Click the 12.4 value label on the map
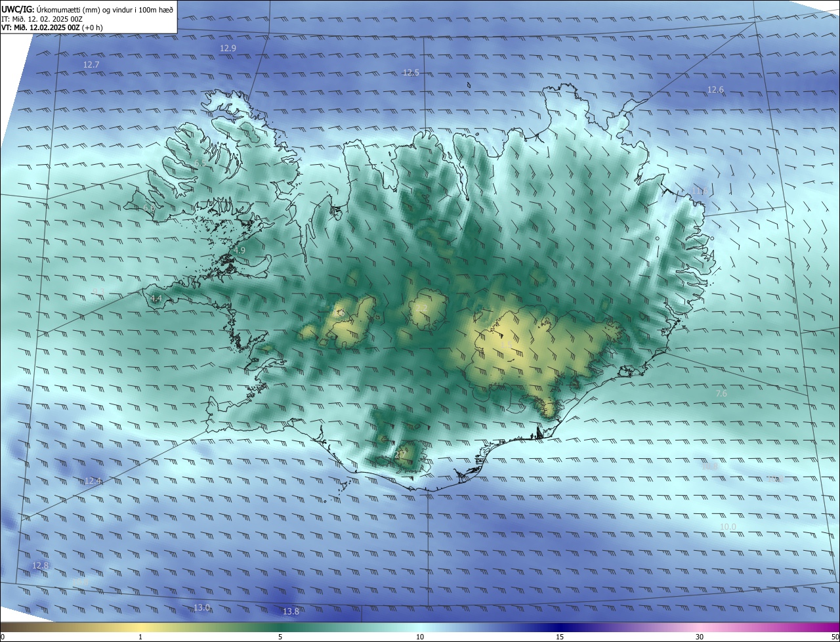 click(93, 482)
